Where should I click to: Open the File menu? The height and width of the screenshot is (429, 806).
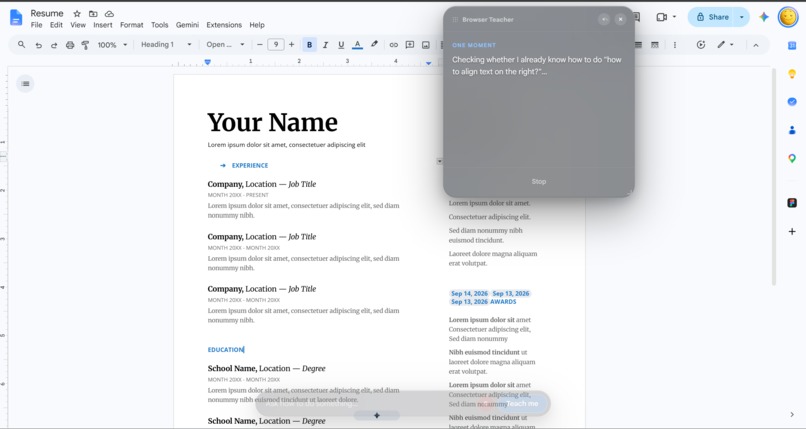point(36,25)
